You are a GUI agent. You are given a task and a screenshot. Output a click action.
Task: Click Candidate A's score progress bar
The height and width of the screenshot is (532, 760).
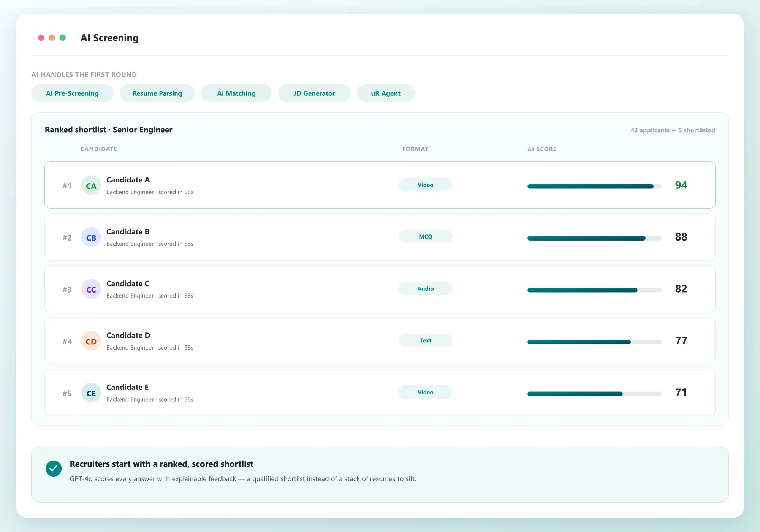[594, 186]
